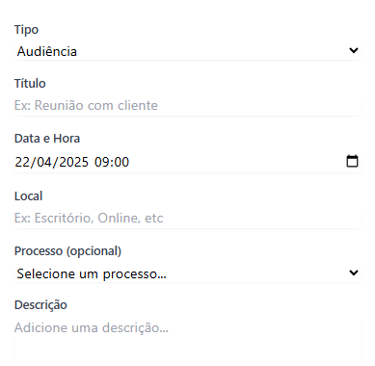The image size is (375, 366).
Task: Select the hour segment 09 in time
Action: [x=102, y=162]
